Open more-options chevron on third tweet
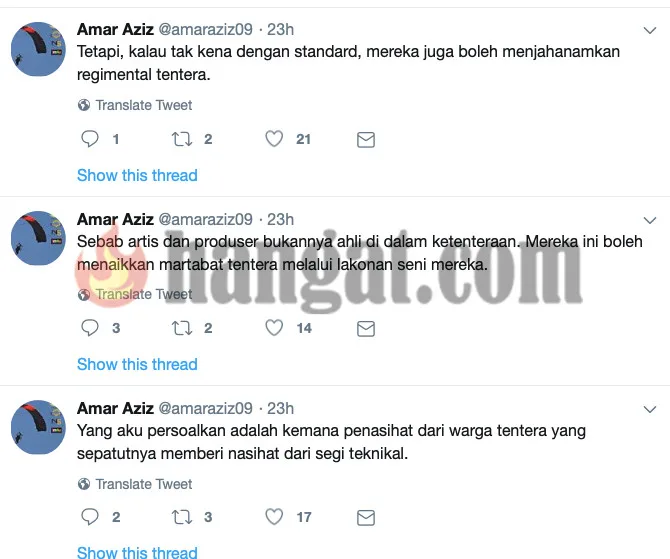This screenshot has width=670, height=559. pyautogui.click(x=650, y=409)
